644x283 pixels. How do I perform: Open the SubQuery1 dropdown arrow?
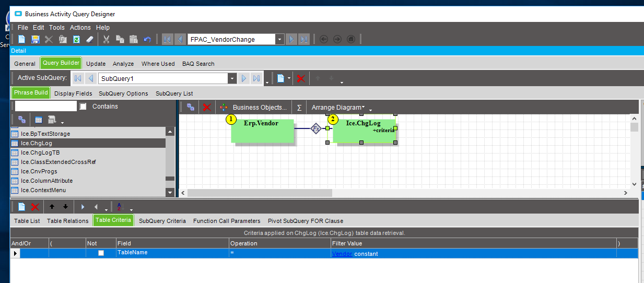click(232, 78)
